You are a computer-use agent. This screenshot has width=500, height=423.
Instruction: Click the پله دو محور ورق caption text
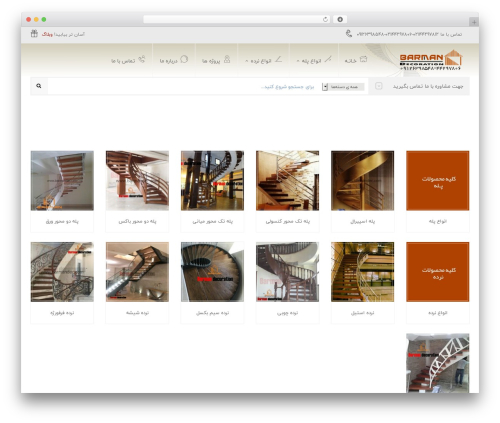click(62, 221)
